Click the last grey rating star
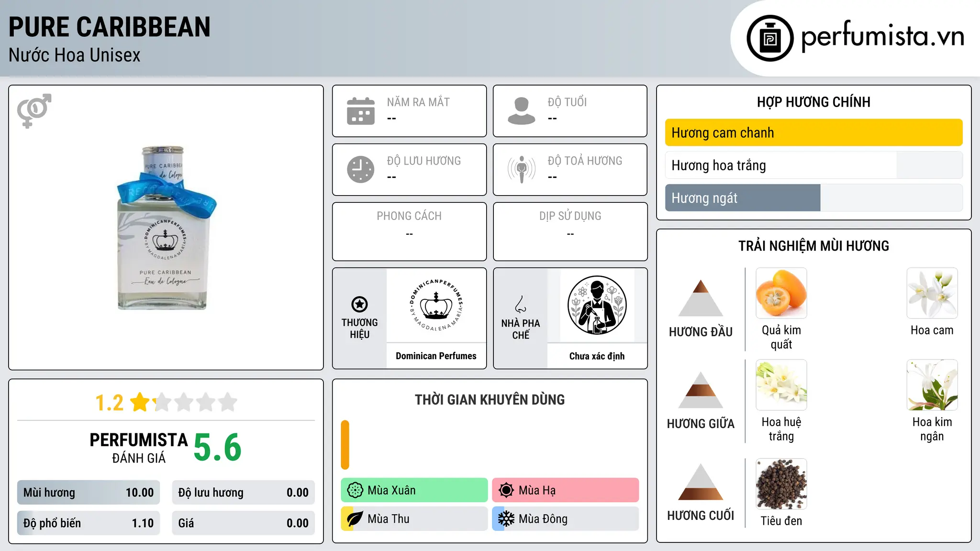 [x=228, y=402]
